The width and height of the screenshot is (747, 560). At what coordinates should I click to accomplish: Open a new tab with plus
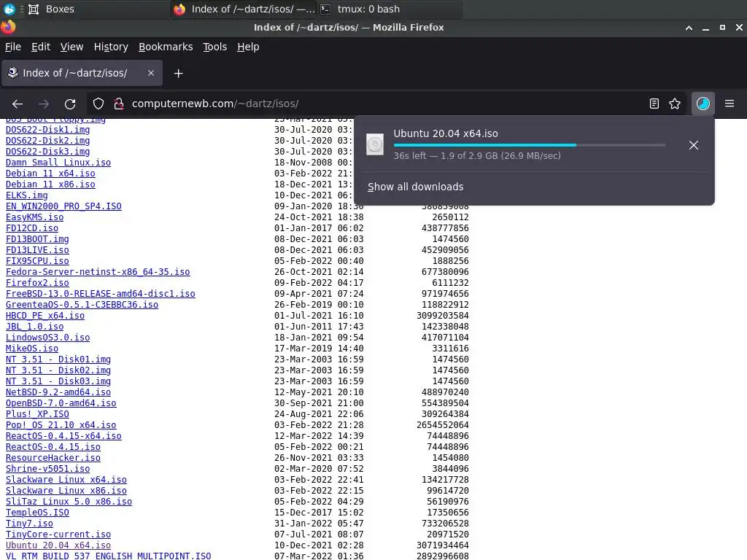[178, 74]
